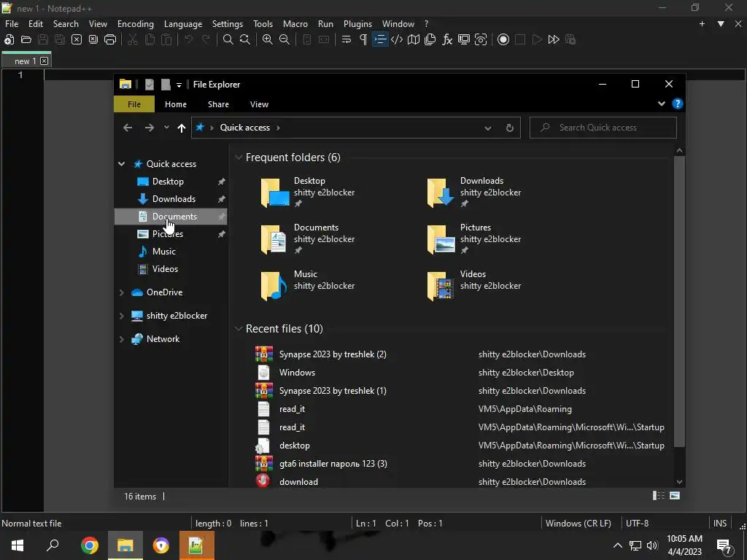
Task: Click Run Macro Multiple Times icon
Action: click(554, 39)
